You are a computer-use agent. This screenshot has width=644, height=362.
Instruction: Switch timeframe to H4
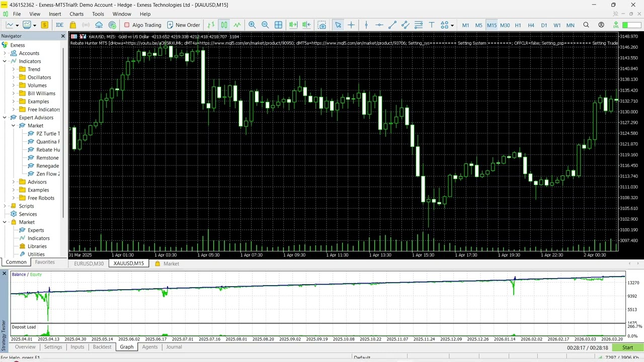(531, 25)
